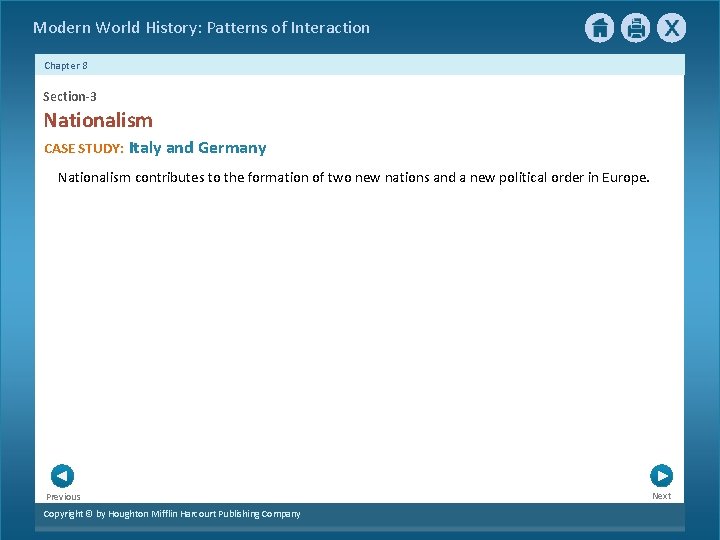Viewport: 720px width, 540px height.
Task: Click the Section-3 heading
Action: 70,96
